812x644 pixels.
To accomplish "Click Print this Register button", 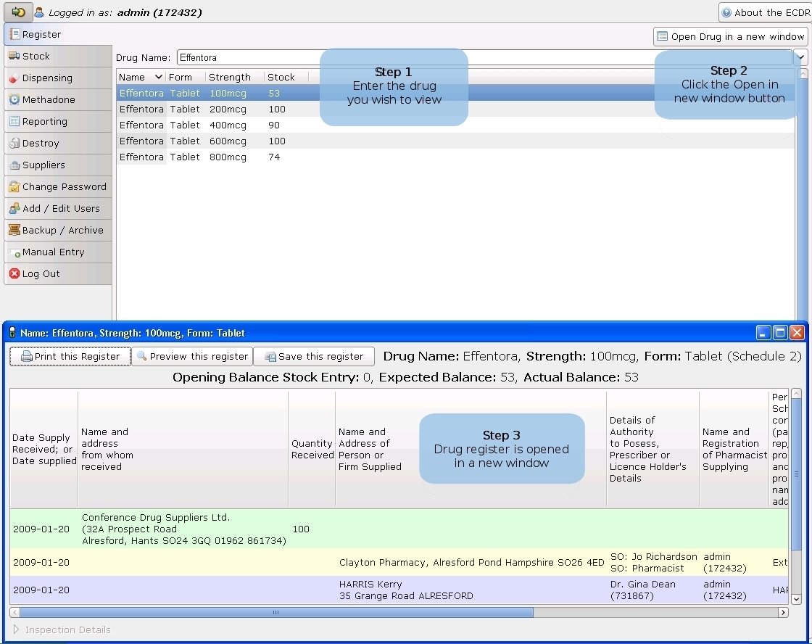I will pyautogui.click(x=70, y=356).
